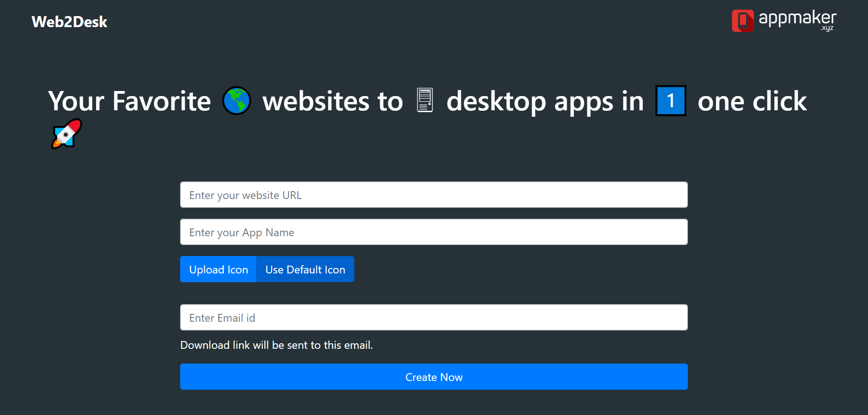
Task: Focus the App Name input field
Action: click(434, 232)
